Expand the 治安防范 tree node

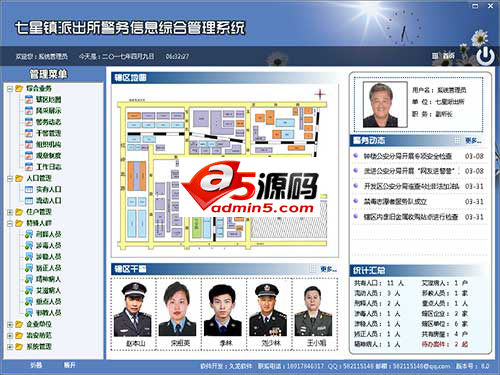coord(10,335)
